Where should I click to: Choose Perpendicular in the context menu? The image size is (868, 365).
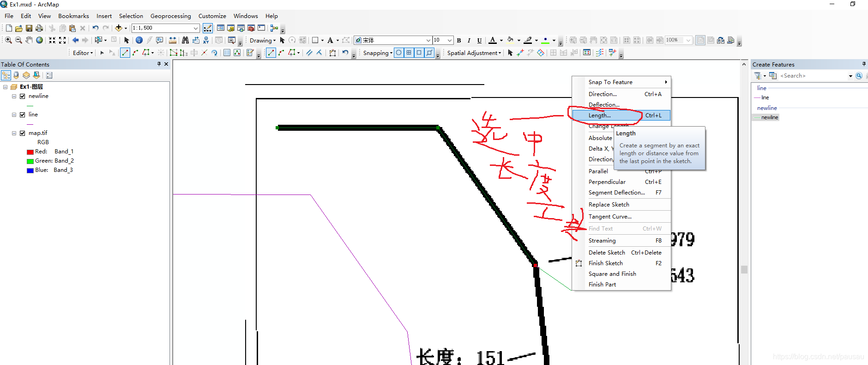point(621,182)
